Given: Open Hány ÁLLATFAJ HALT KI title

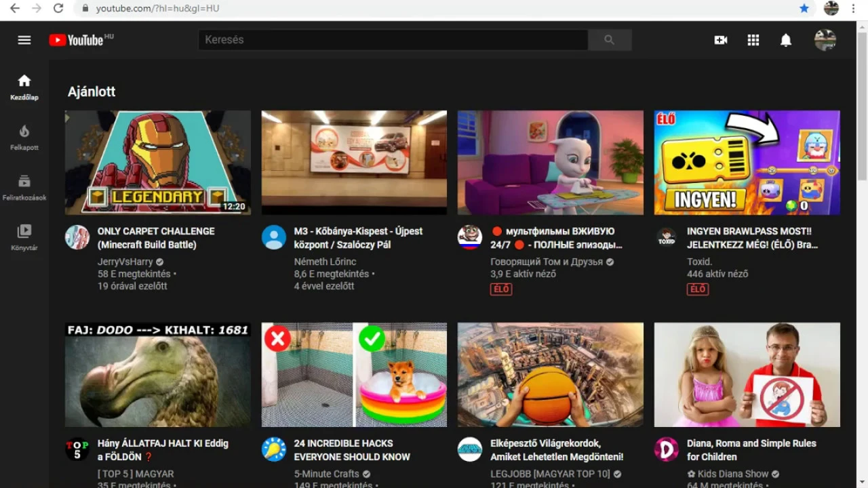Looking at the screenshot, I should [x=163, y=450].
